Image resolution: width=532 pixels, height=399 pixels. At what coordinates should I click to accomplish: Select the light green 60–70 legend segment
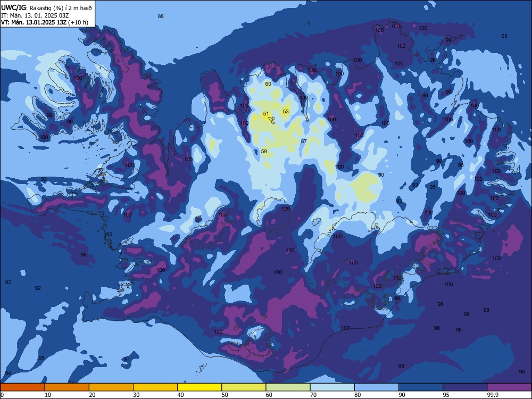click(288, 387)
